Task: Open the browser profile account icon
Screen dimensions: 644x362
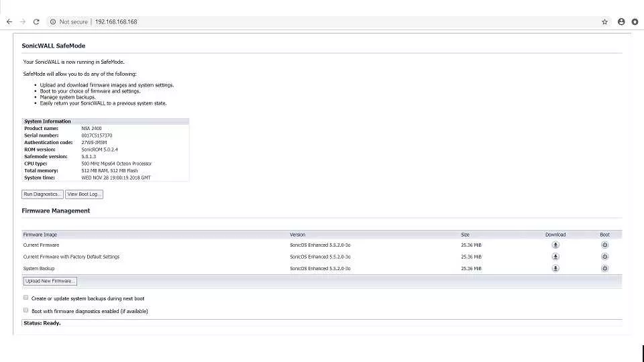Action: point(621,21)
